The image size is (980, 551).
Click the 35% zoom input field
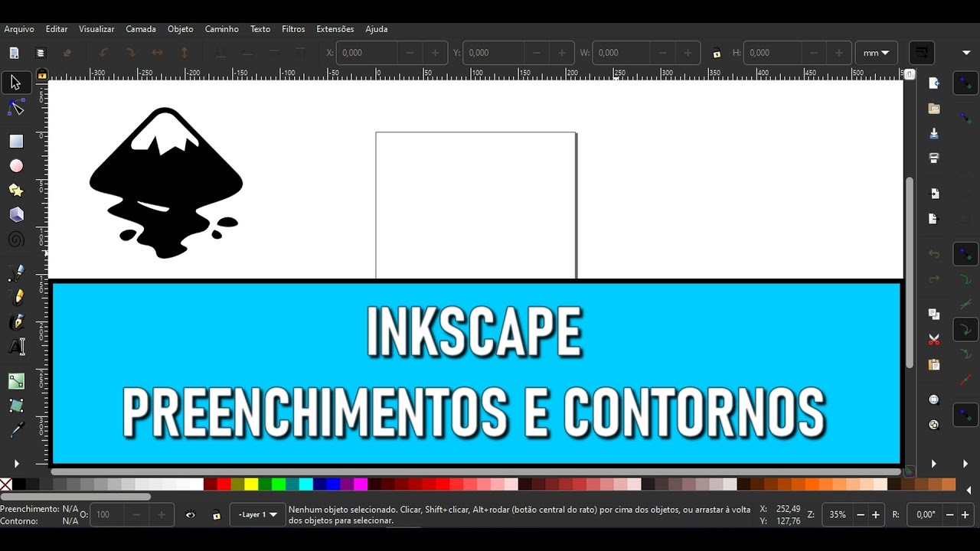point(838,515)
